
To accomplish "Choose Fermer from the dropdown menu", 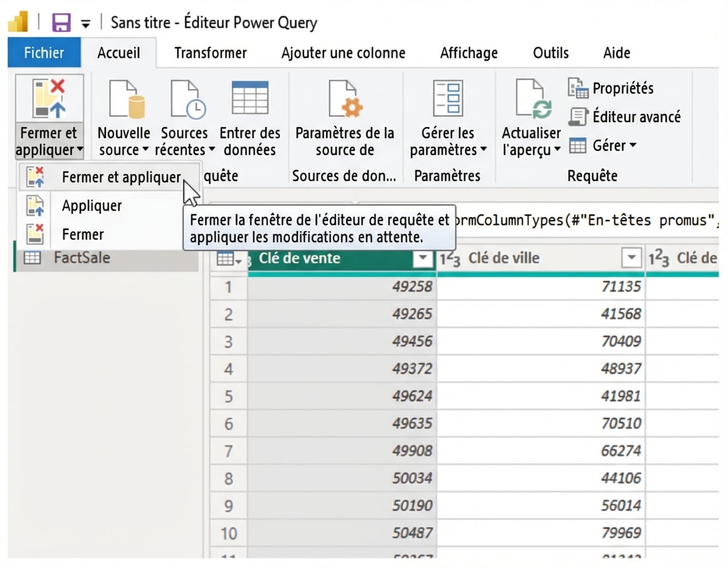I will click(83, 235).
